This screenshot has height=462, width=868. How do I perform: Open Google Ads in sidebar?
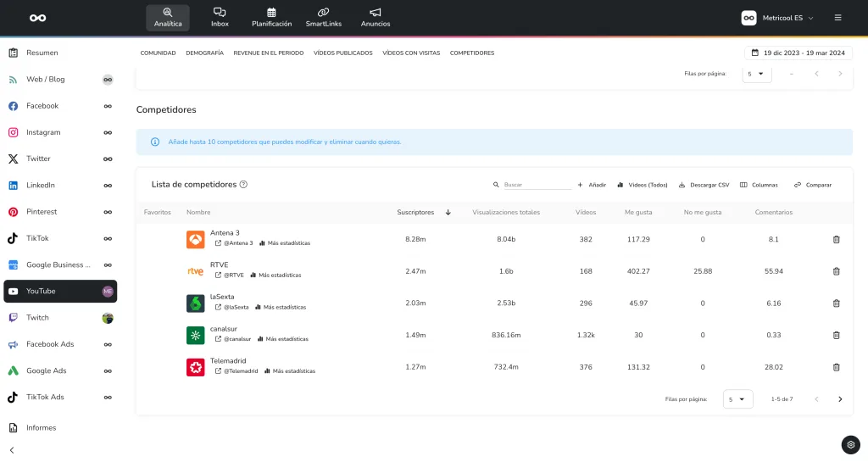click(60, 370)
